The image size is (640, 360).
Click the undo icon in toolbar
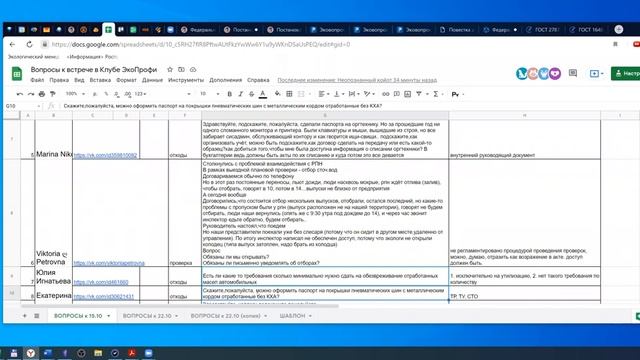coord(20,94)
